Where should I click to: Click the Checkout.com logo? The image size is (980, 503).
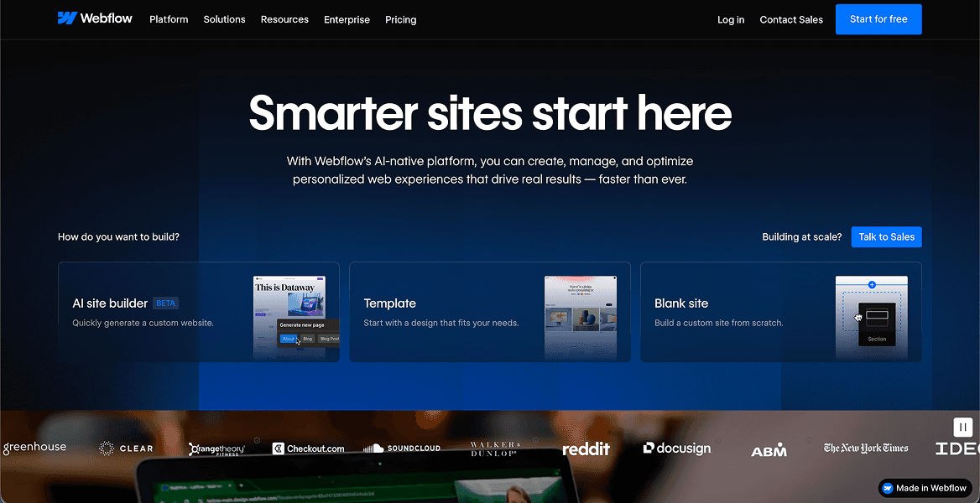(x=308, y=448)
